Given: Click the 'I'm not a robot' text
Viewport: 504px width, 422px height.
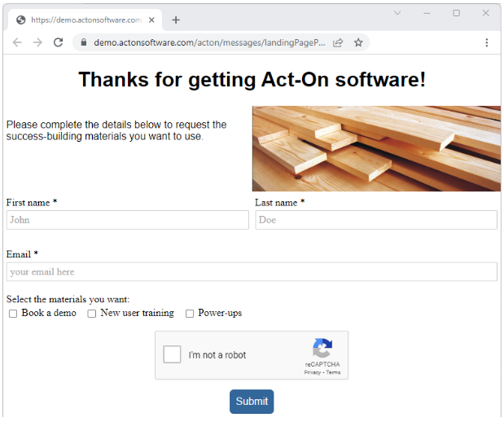Looking at the screenshot, I should point(217,354).
